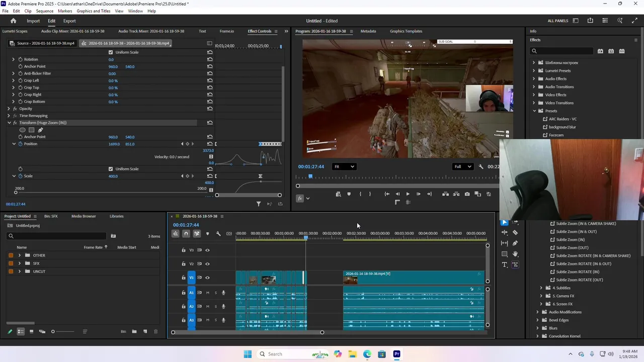The image size is (644, 362).
Task: Select the Hand tool
Action: (x=515, y=254)
